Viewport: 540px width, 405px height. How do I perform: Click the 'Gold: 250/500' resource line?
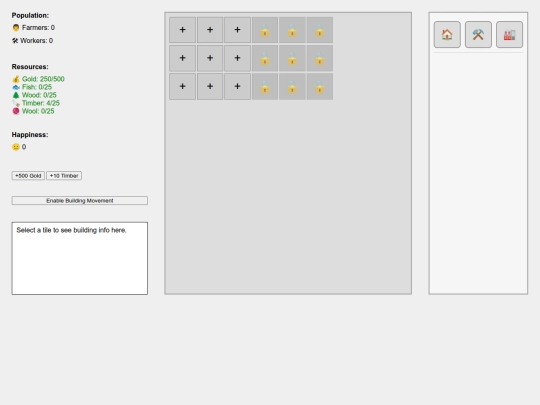pyautogui.click(x=38, y=79)
